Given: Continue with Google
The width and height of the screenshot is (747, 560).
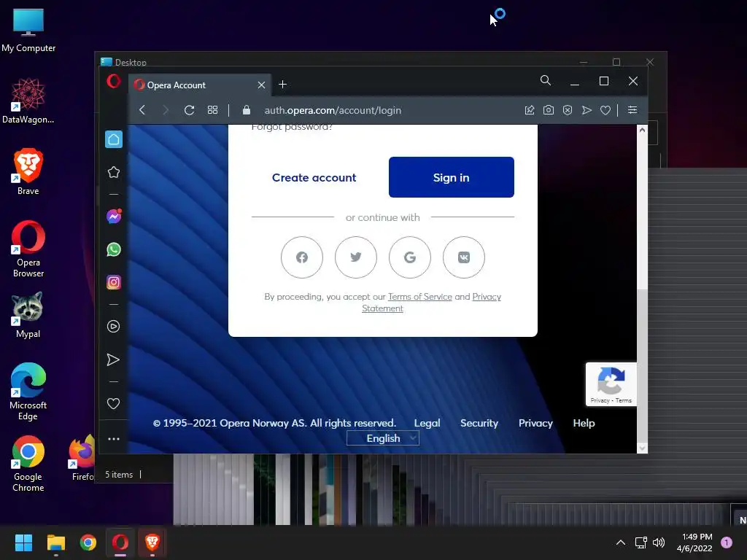Looking at the screenshot, I should coord(410,257).
